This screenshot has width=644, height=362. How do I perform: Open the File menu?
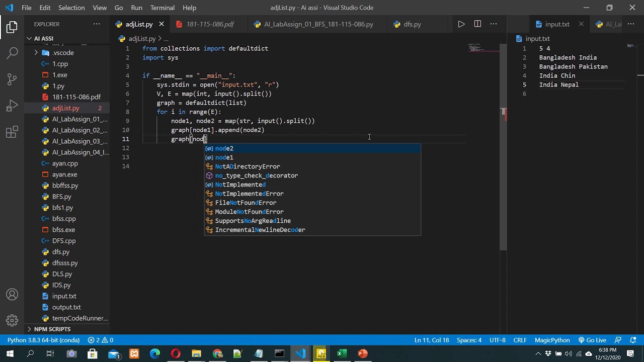coord(27,8)
